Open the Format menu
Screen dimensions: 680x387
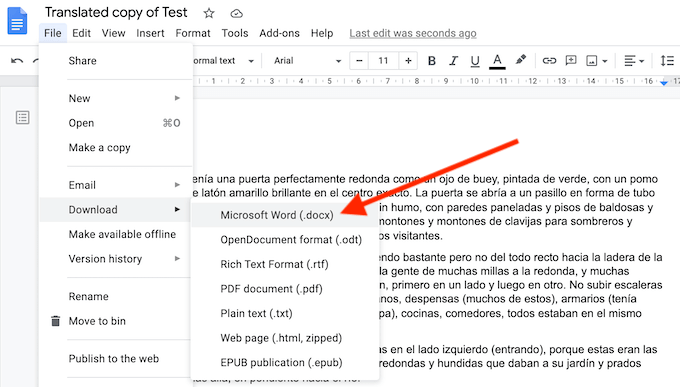click(193, 33)
